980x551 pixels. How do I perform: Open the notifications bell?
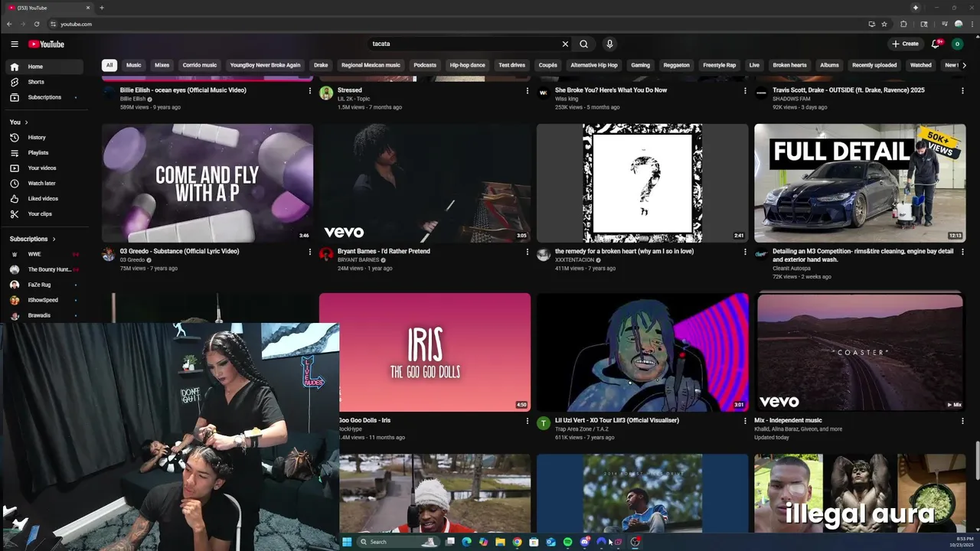(x=936, y=44)
